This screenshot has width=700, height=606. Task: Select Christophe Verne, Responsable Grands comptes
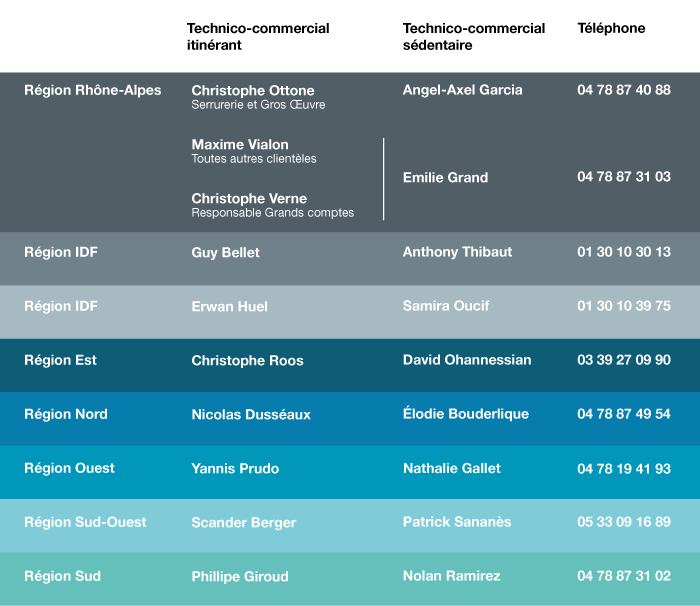coord(249,199)
